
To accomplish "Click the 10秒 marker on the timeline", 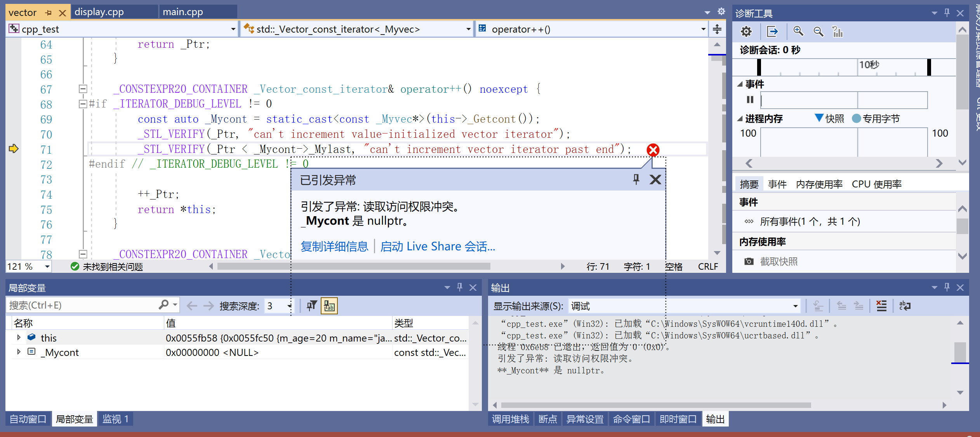I will click(870, 65).
